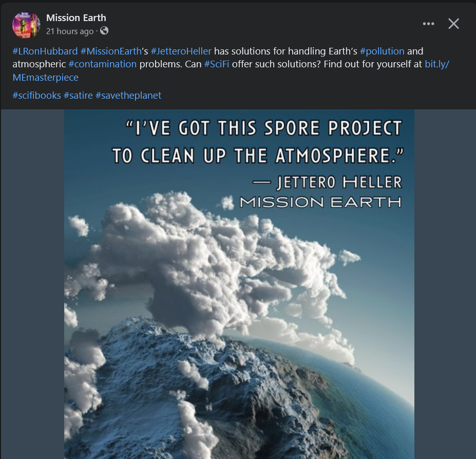Open the #savetheplanet hashtag
Screen dimensions: 476x459
(128, 95)
